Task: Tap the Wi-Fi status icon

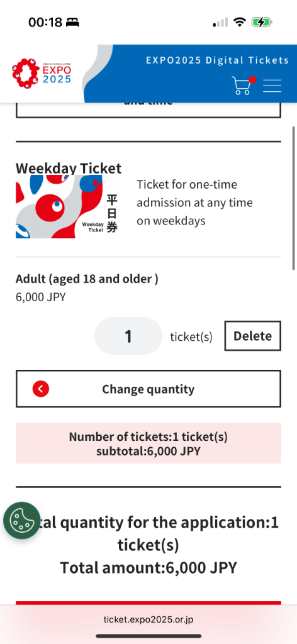Action: 238,22
